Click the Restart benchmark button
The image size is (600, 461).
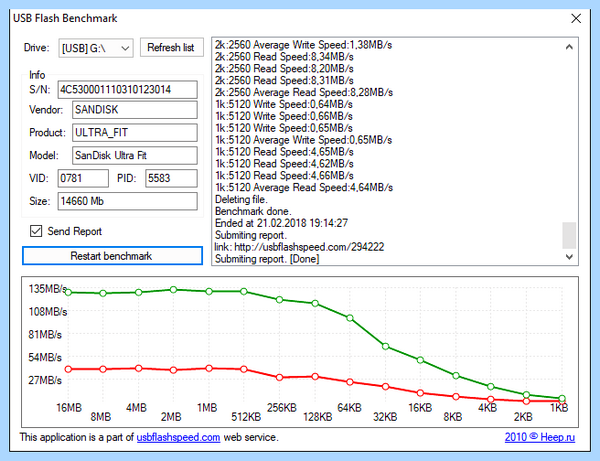[112, 256]
